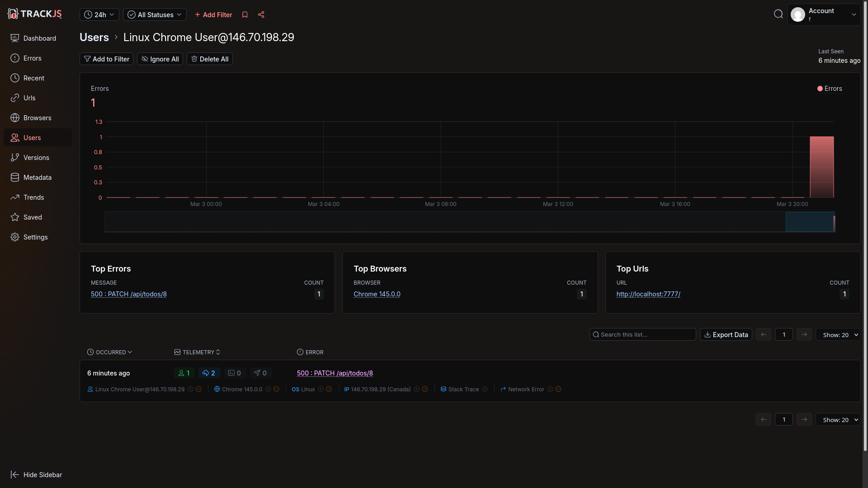Click the Export Data button

click(726, 335)
